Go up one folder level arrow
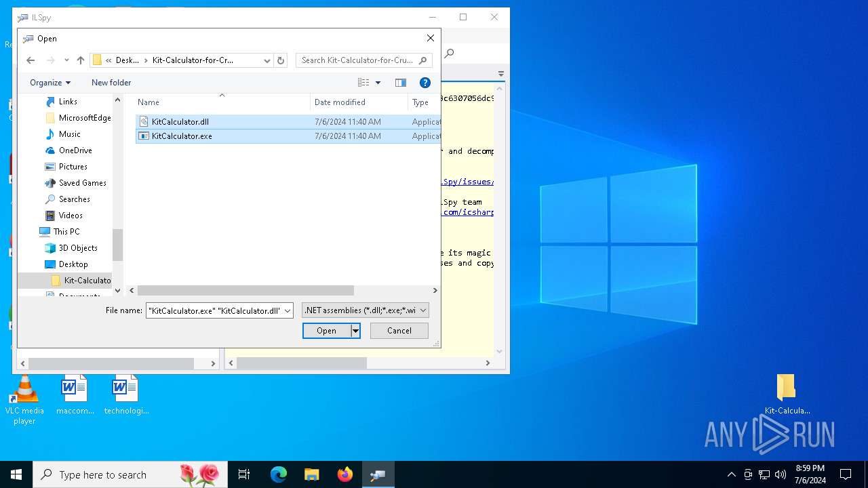 [81, 60]
